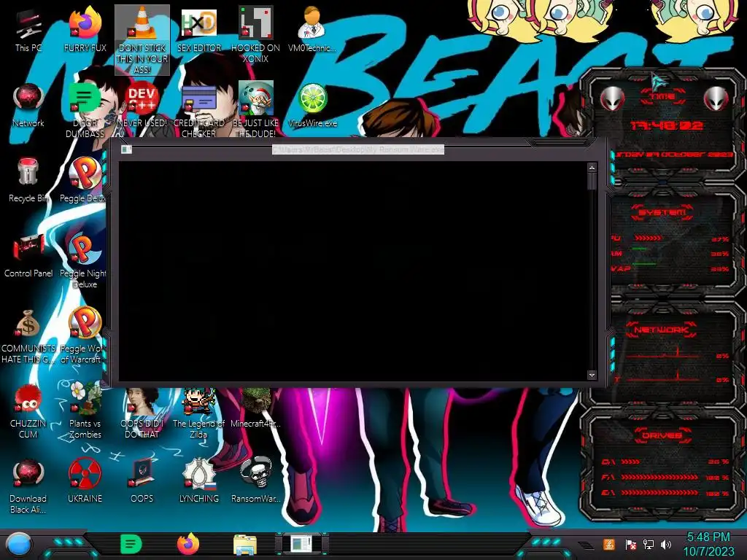Open the Download Black Ali... shortcut
This screenshot has height=560, width=747.
tap(28, 486)
